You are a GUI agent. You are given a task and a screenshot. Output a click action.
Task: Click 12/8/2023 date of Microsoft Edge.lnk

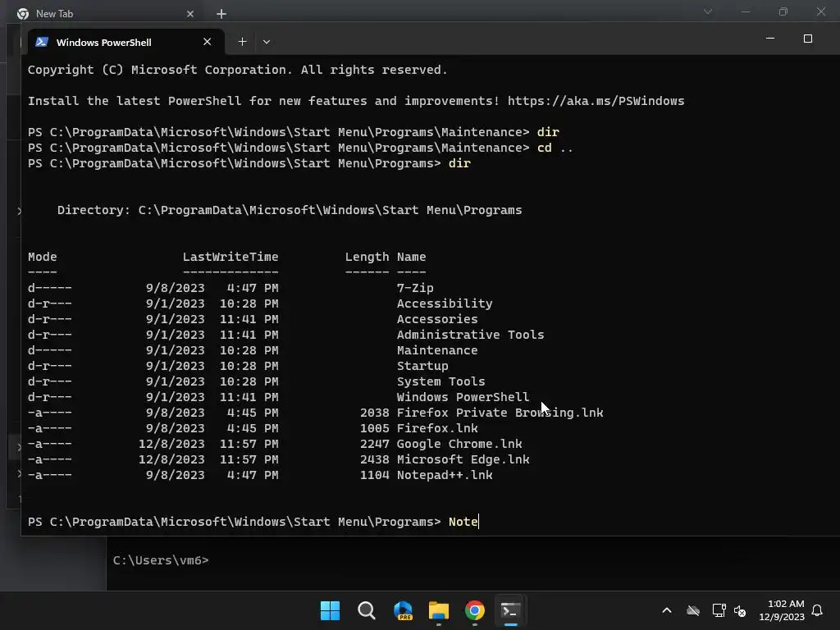tap(171, 459)
